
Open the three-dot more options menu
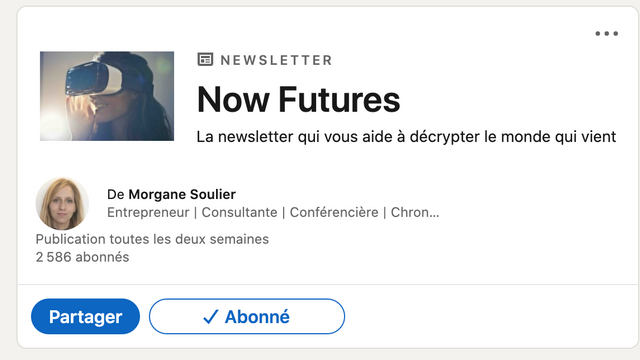pos(606,33)
